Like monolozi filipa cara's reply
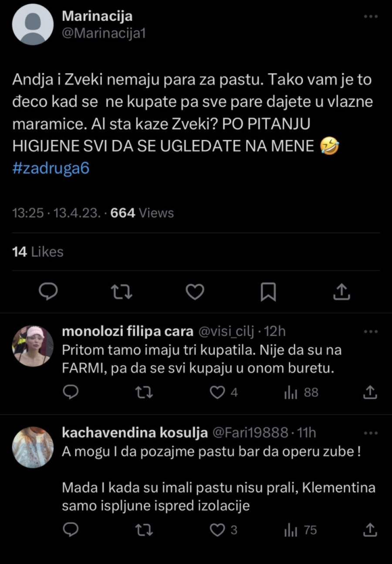 218,393
